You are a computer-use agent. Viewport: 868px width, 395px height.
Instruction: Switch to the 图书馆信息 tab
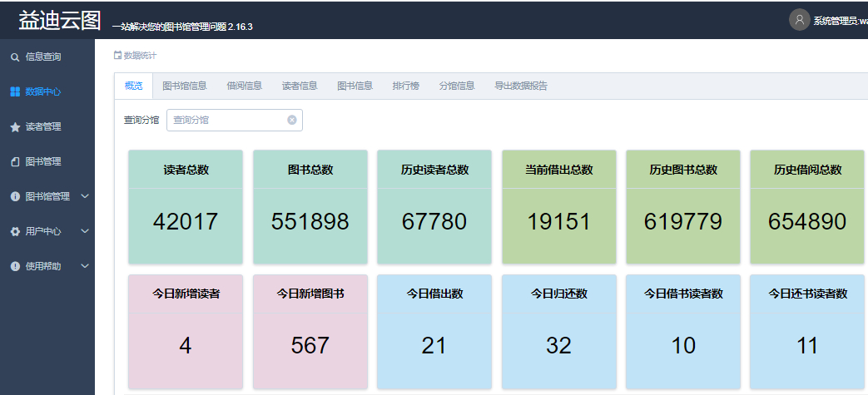pyautogui.click(x=185, y=86)
